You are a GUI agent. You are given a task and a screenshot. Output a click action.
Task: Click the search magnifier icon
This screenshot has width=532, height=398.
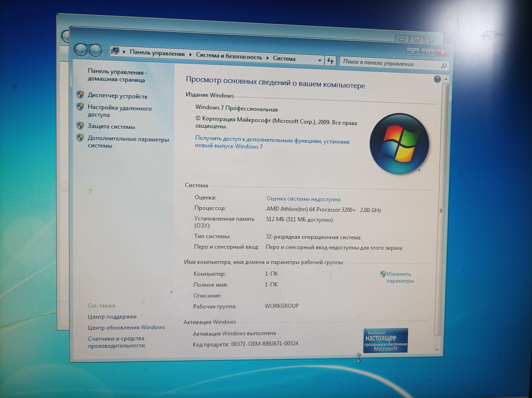tap(444, 66)
